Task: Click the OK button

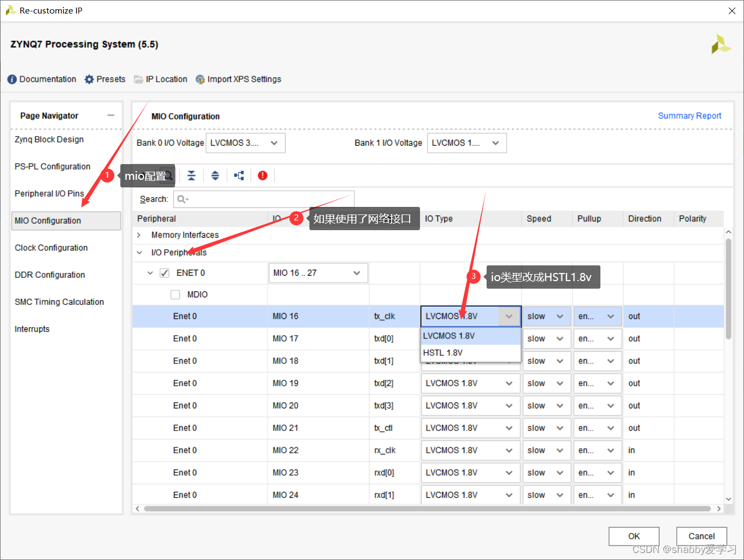Action: pyautogui.click(x=634, y=536)
